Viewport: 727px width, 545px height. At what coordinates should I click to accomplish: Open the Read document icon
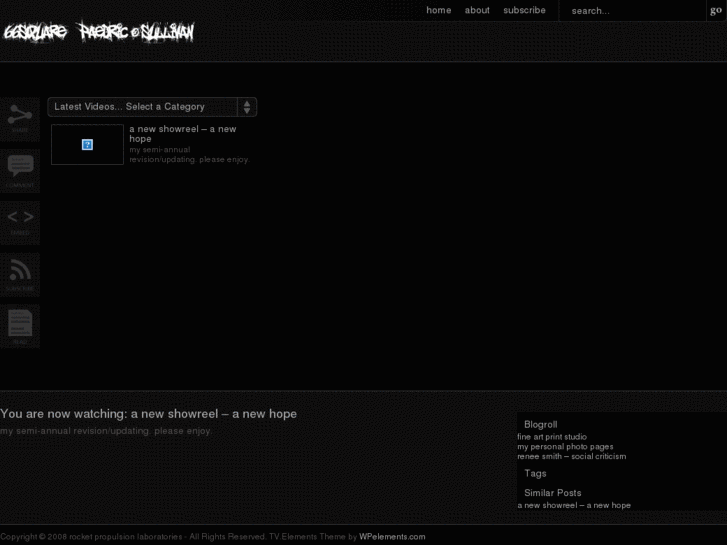click(20, 327)
